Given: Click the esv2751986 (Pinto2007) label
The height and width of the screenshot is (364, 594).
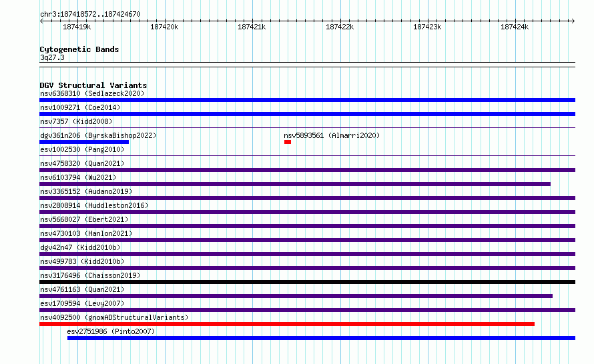Looking at the screenshot, I should pyautogui.click(x=111, y=331).
